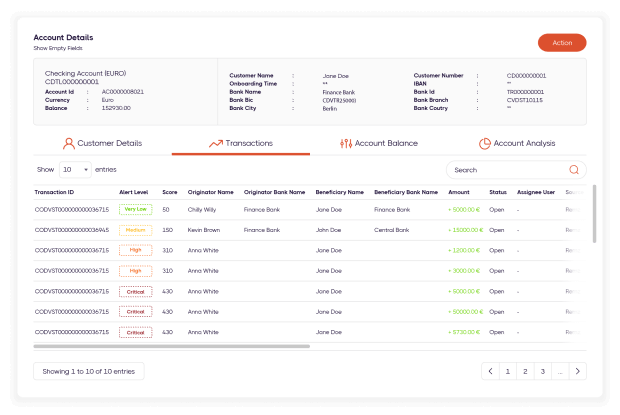The width and height of the screenshot is (620, 415).
Task: Click the Account Balance sliders icon
Action: click(x=346, y=143)
